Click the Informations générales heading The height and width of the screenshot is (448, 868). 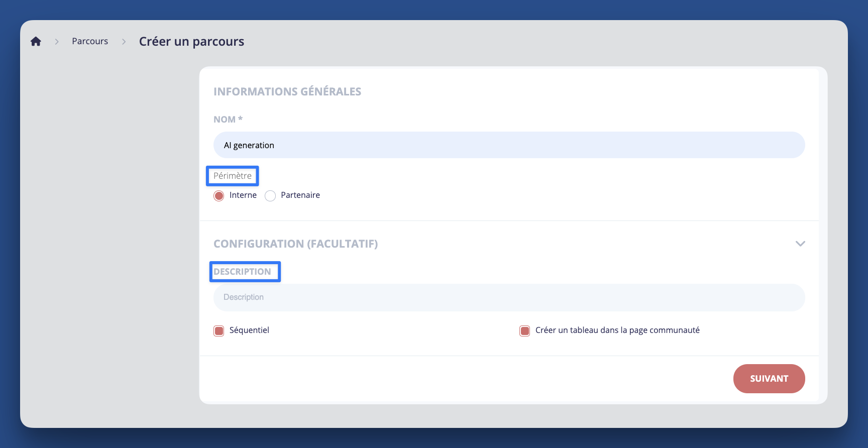[287, 91]
